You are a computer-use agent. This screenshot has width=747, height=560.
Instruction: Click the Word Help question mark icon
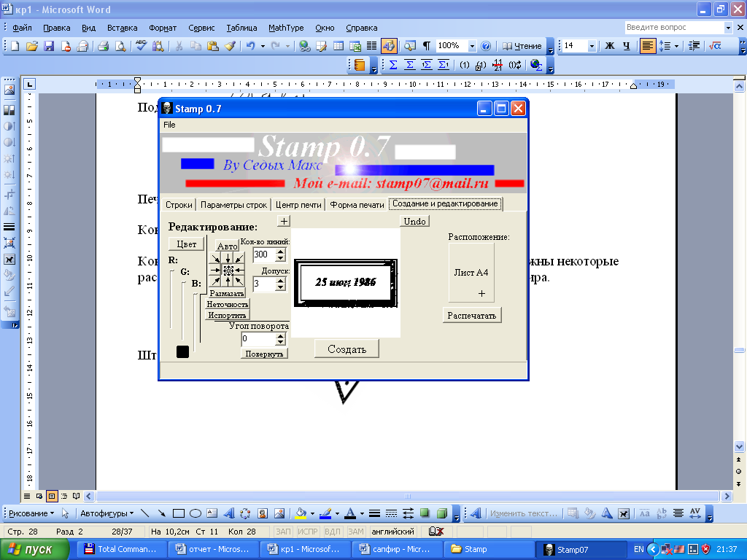(x=485, y=46)
